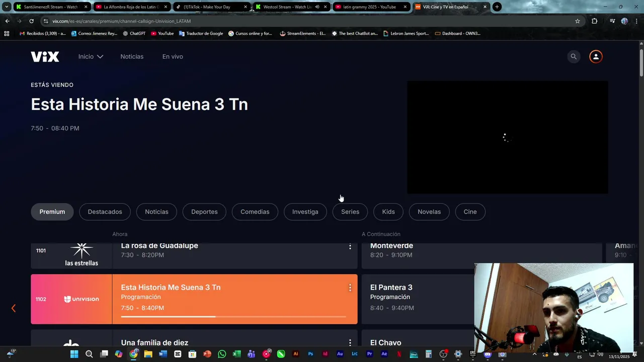
Task: Select the Cine category filter
Action: (x=470, y=212)
